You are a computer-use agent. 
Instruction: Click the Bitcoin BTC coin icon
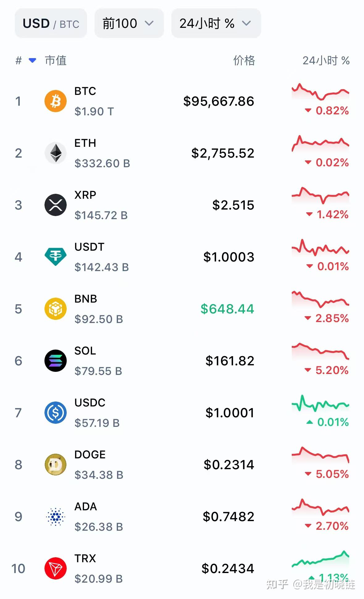pos(56,101)
